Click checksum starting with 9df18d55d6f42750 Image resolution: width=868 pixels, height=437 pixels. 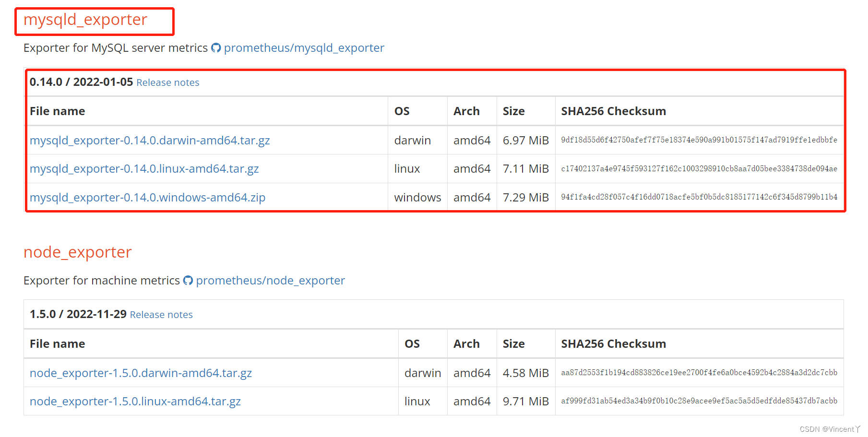pyautogui.click(x=699, y=140)
